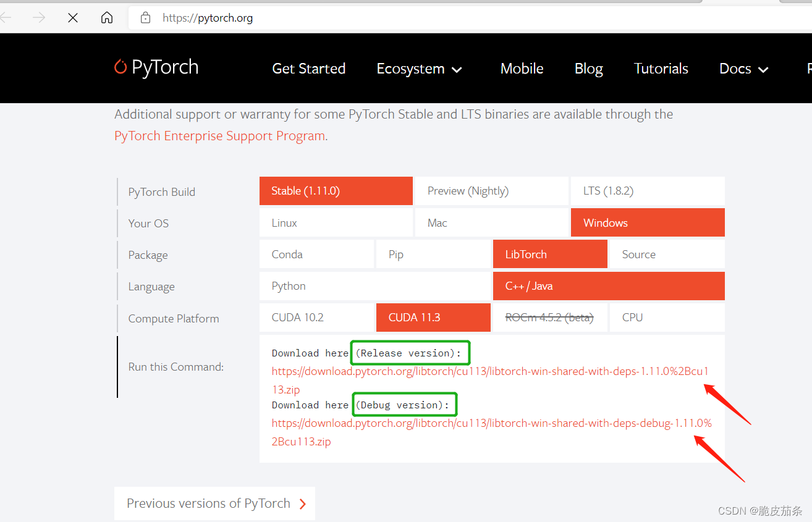Click the 'Package' row label
The image size is (812, 522).
pos(148,255)
